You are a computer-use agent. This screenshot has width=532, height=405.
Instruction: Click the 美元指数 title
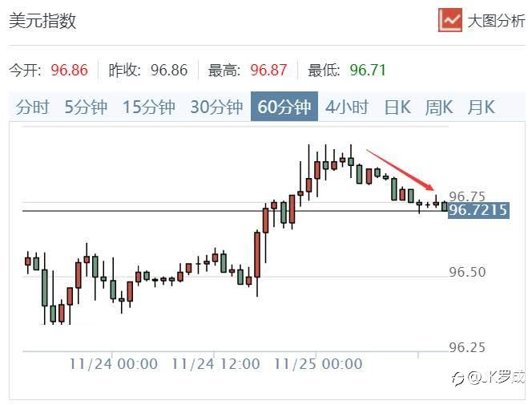42,21
